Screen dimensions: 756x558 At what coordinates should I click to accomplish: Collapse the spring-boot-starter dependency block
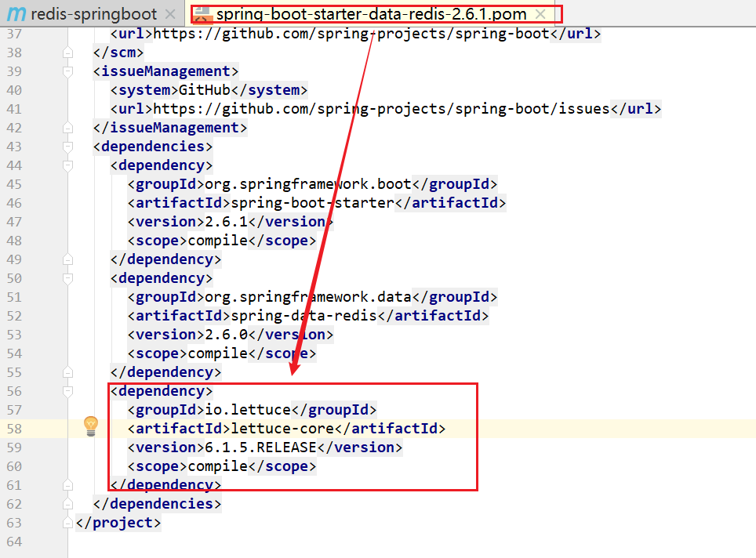[67, 165]
